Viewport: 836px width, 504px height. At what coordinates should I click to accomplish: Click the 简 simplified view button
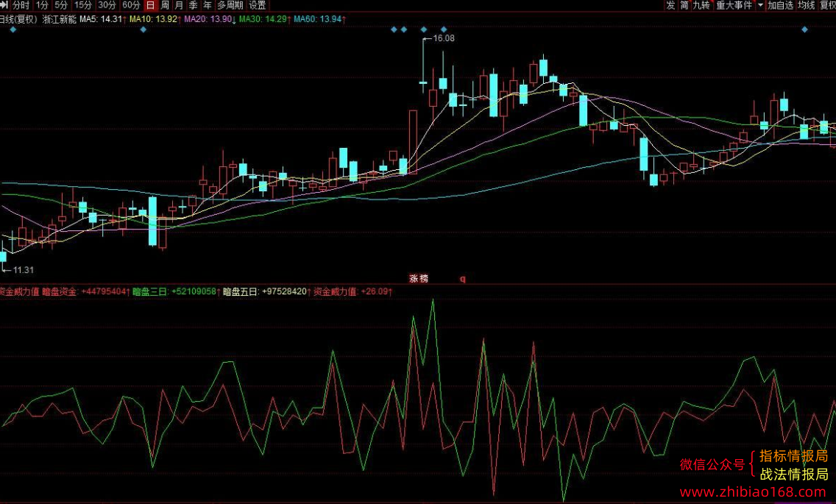tap(684, 5)
